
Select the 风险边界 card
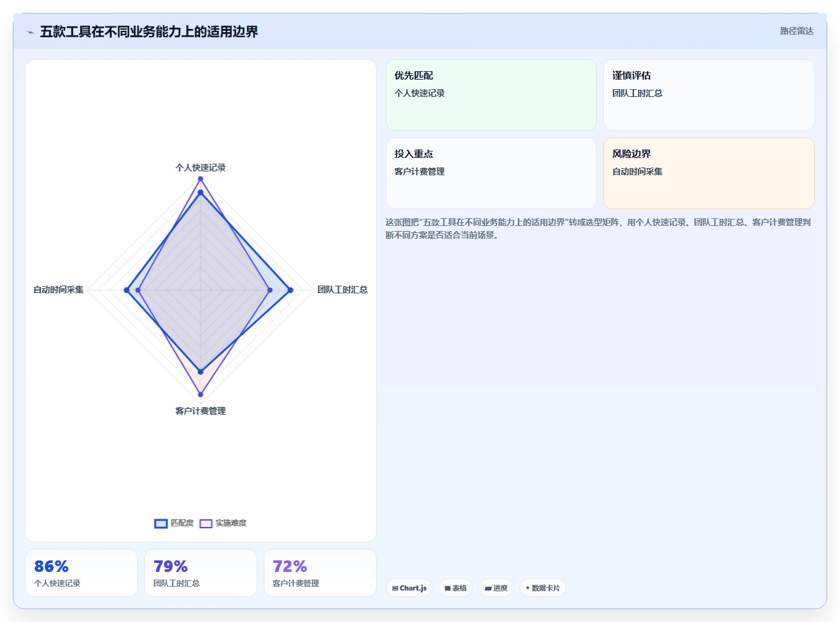coord(708,173)
